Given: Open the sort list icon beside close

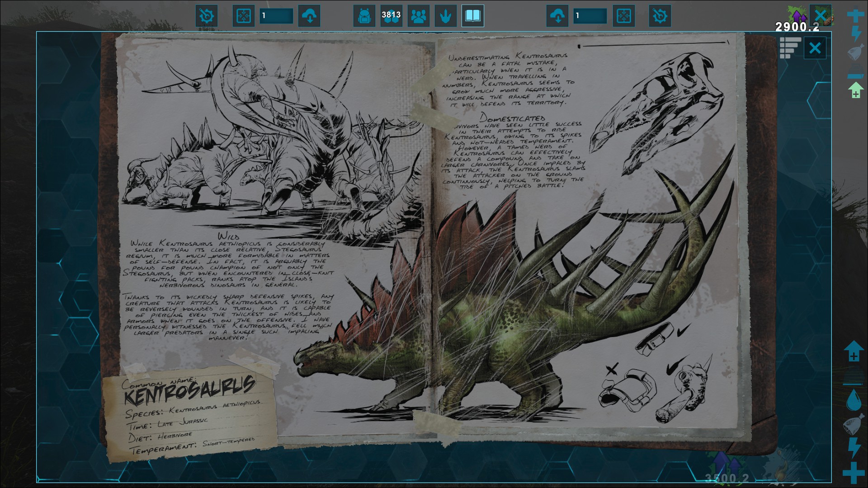Looking at the screenshot, I should pyautogui.click(x=790, y=48).
